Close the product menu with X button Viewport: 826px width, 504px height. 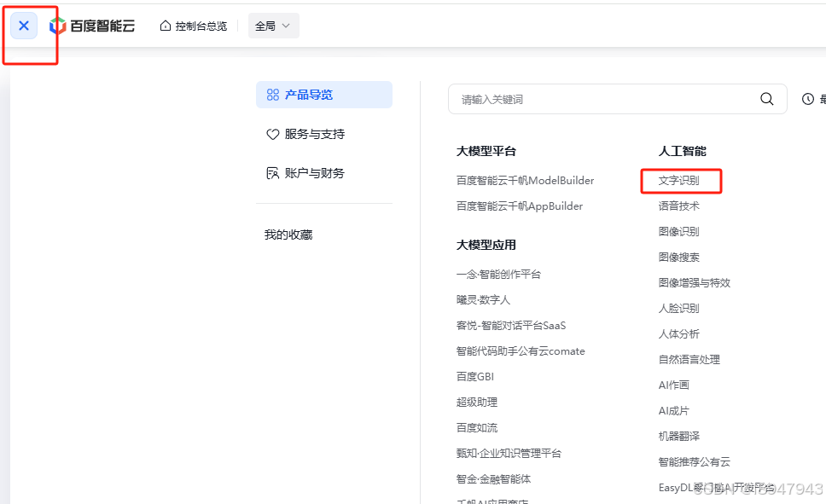click(24, 26)
